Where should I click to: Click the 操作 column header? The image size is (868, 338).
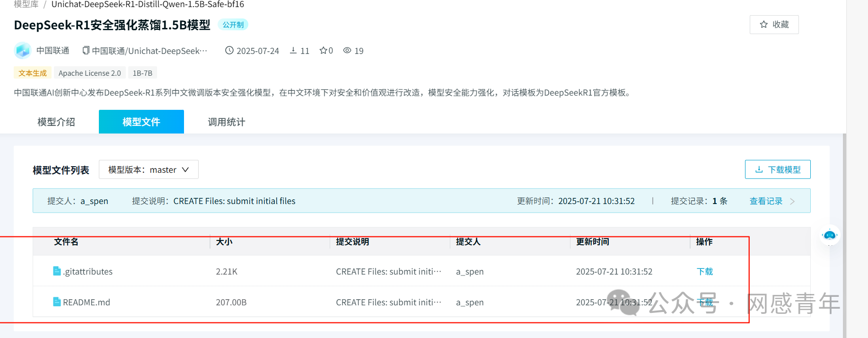[x=704, y=241]
